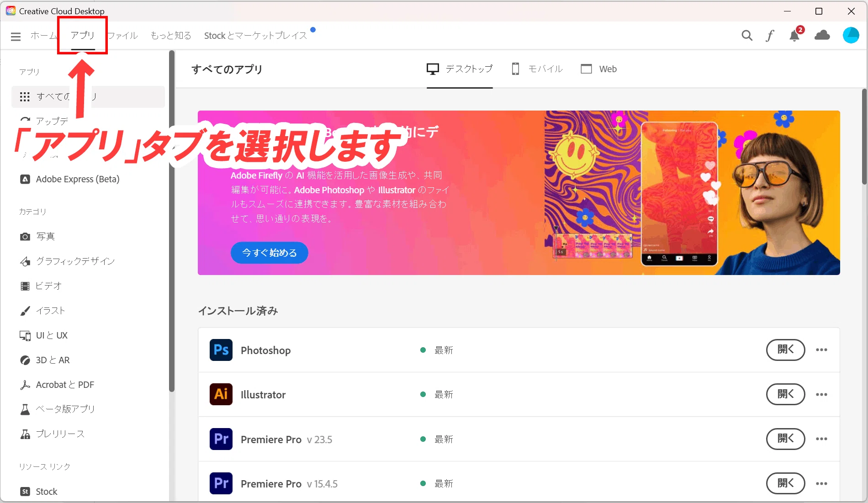The image size is (868, 503).
Task: Click the Illustrator app icon
Action: (221, 394)
